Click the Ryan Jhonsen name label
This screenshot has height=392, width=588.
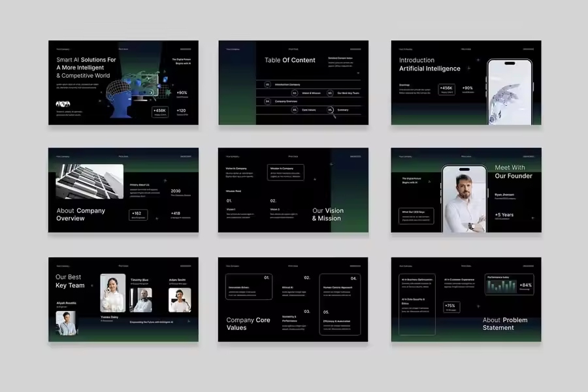[504, 195]
